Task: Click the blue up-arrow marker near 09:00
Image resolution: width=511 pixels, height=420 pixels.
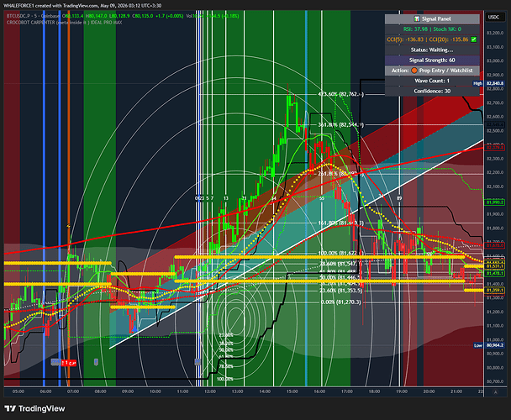Action: [x=134, y=329]
